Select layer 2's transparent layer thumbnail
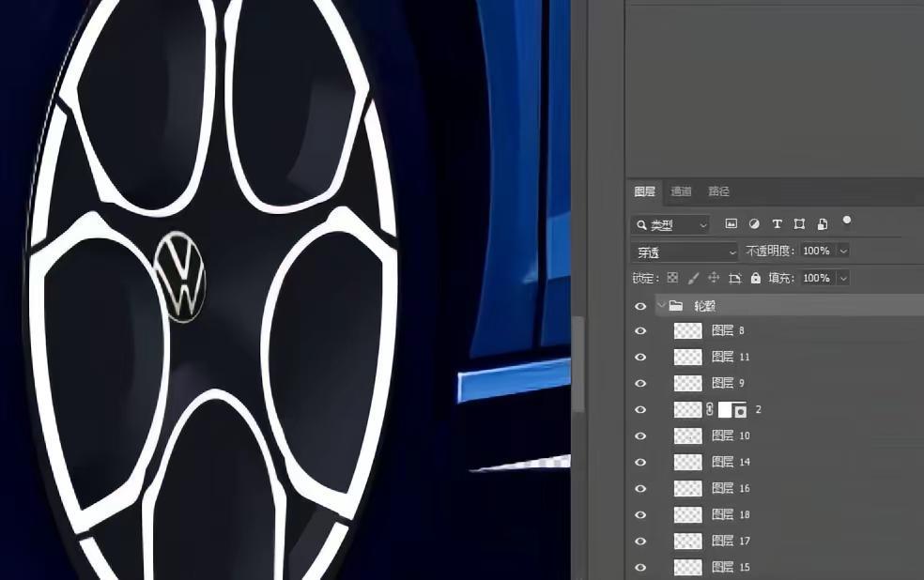Viewport: 924px width, 580px height. click(x=687, y=409)
